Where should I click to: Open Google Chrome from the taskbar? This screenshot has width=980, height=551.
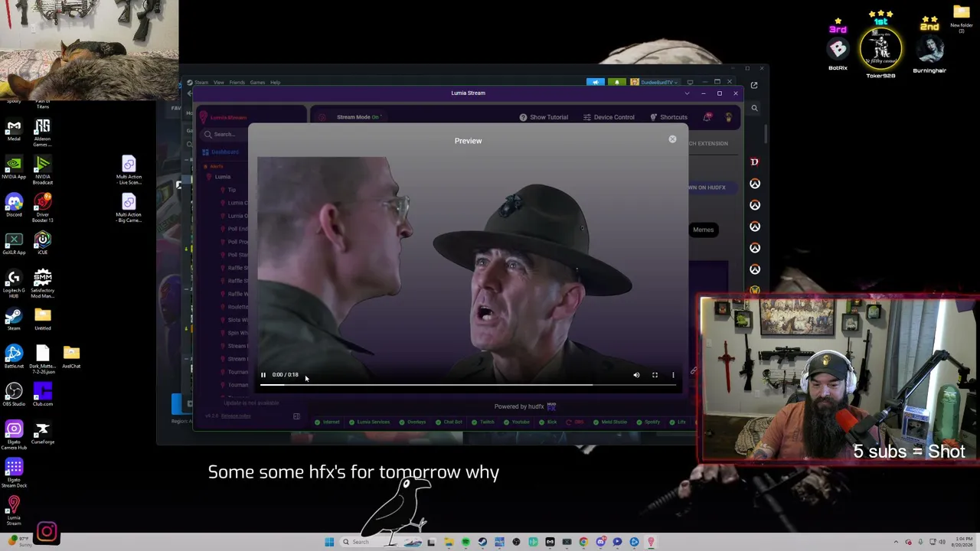583,542
